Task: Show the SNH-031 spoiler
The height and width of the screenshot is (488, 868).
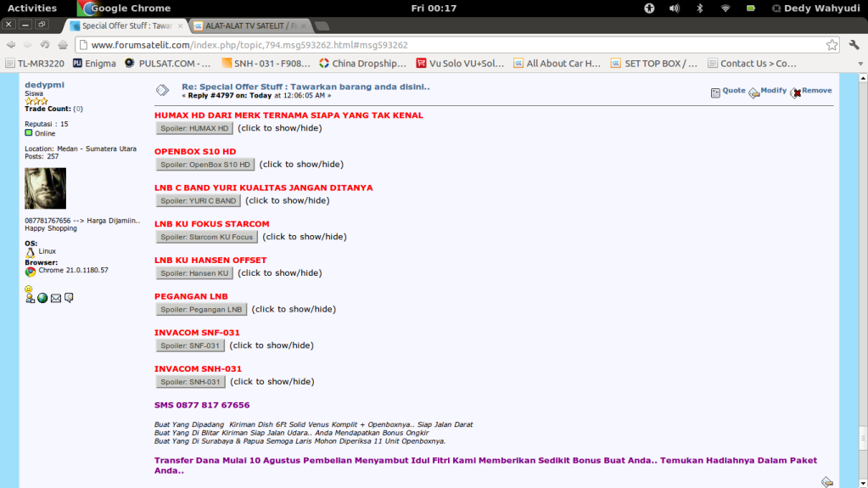Action: pyautogui.click(x=190, y=382)
